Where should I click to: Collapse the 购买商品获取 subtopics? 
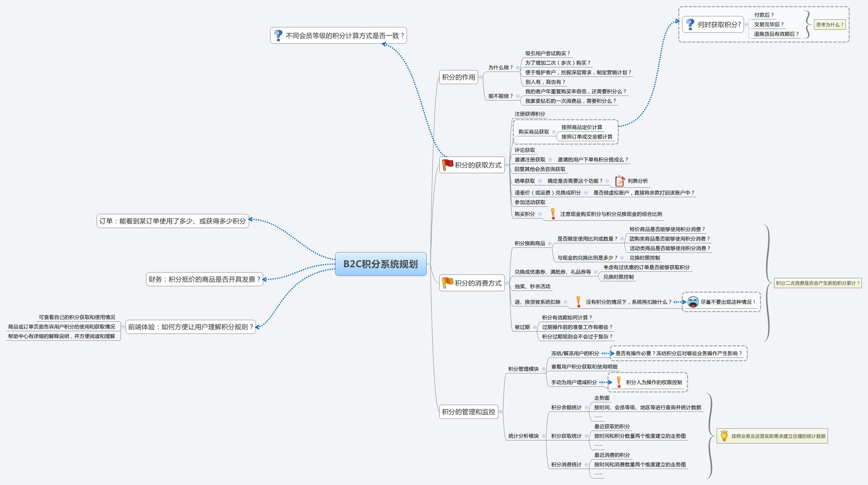(x=554, y=132)
